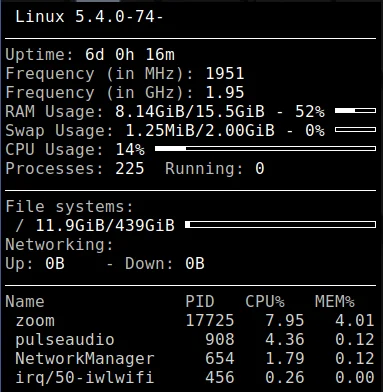The image size is (383, 392).
Task: Click the CPU usage bar
Action: (265, 148)
